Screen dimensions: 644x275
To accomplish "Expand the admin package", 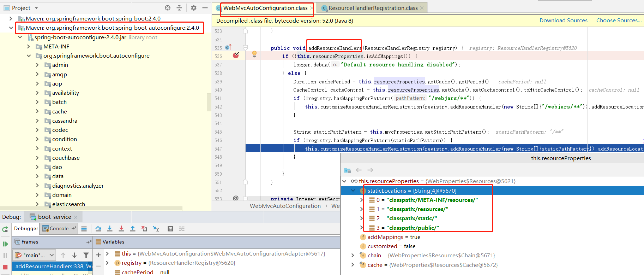I will pos(37,65).
